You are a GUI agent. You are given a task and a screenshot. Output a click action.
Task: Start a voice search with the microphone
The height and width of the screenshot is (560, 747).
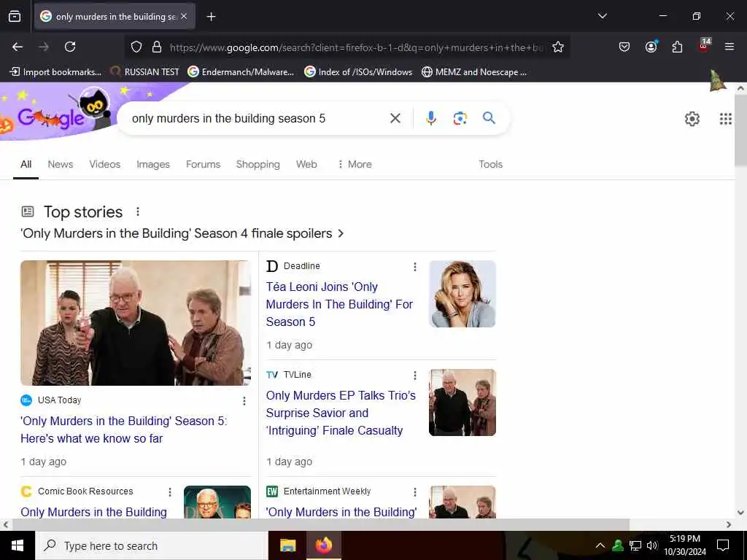click(430, 118)
